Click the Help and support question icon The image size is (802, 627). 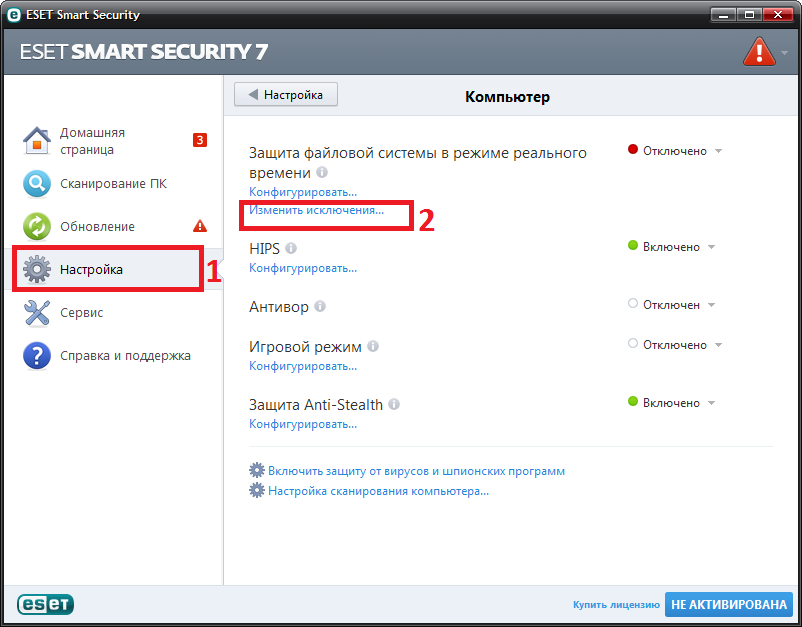click(x=37, y=356)
